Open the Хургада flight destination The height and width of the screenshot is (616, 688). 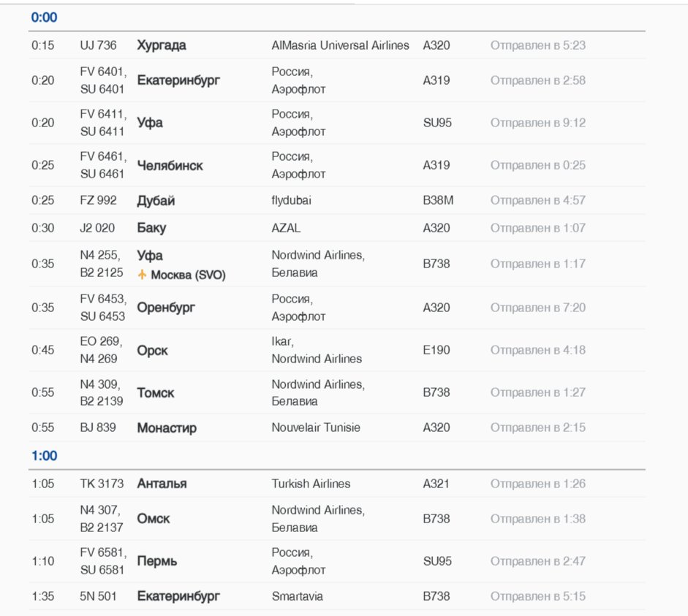(x=162, y=45)
